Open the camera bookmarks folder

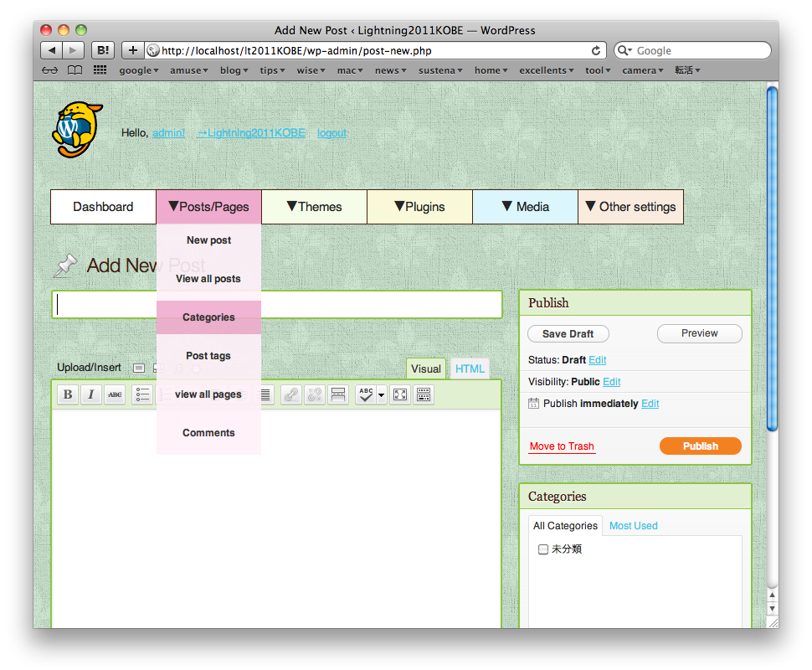(x=643, y=70)
